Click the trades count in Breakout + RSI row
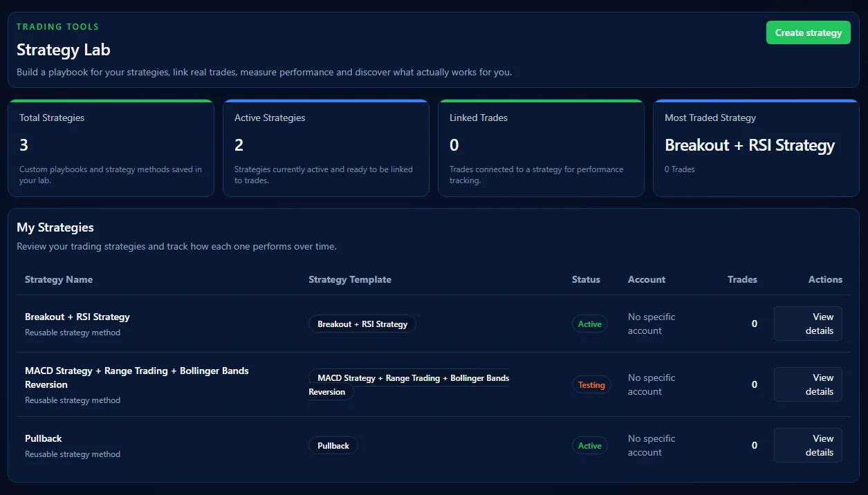This screenshot has width=868, height=495. 755,324
